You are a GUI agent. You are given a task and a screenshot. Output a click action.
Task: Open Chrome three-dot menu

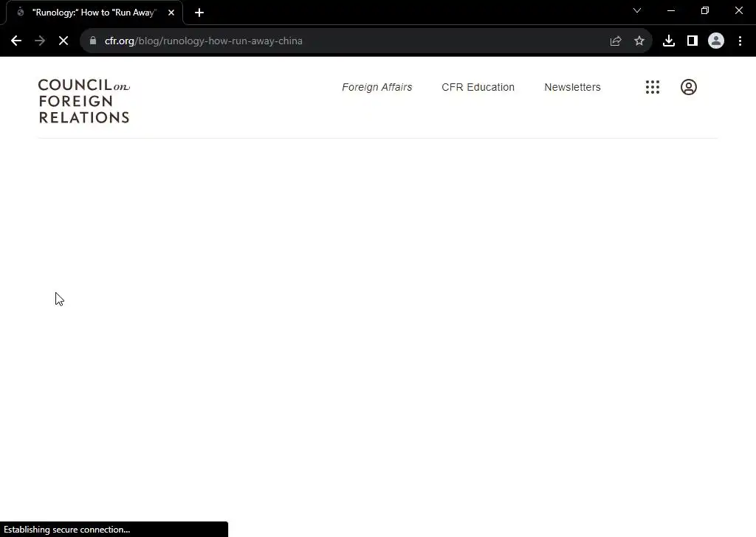click(740, 41)
